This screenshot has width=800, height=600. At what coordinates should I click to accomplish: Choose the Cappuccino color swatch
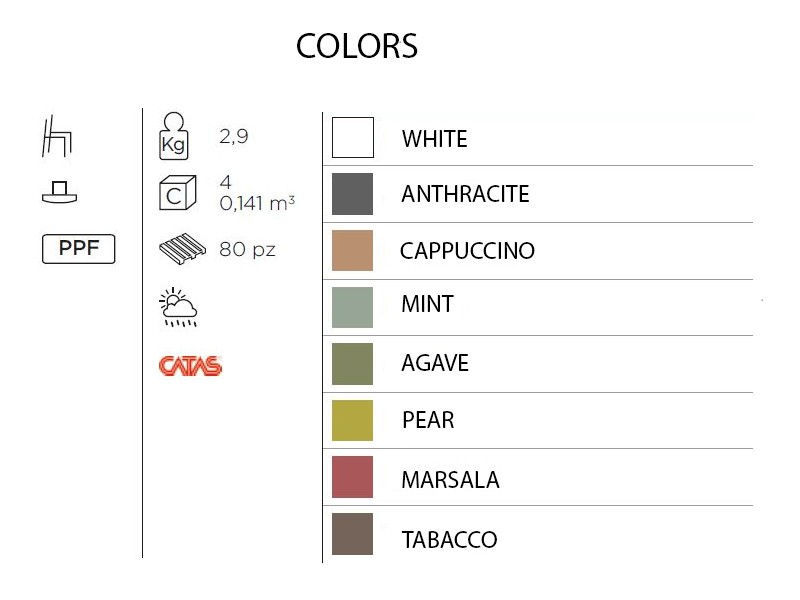pyautogui.click(x=353, y=251)
